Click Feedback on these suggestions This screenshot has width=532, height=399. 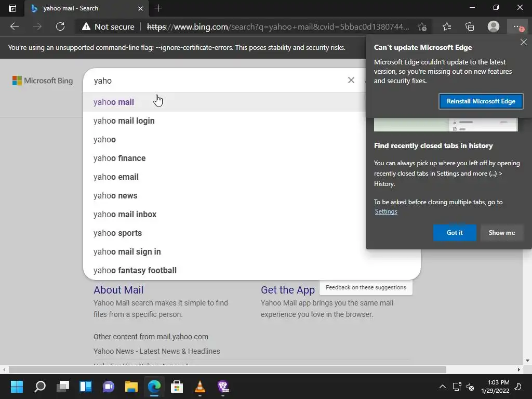(366, 287)
